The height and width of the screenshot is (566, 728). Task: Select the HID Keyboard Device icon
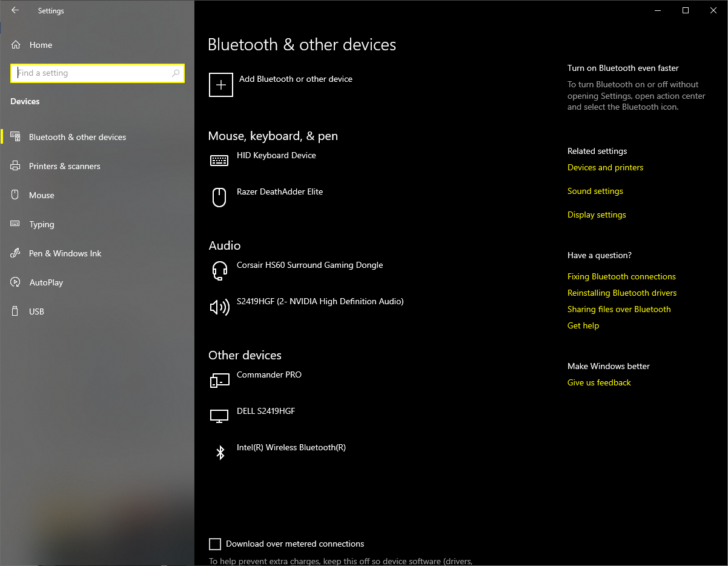pos(219,160)
